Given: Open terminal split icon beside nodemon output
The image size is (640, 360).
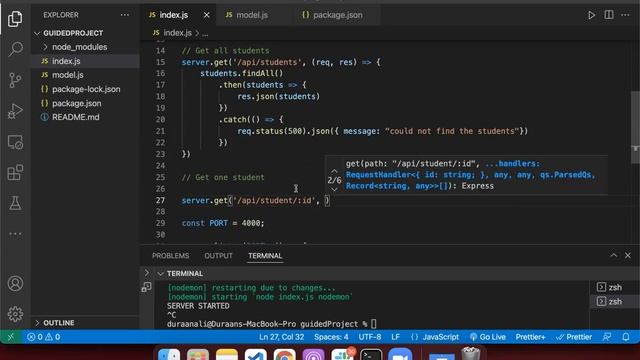Looking at the screenshot, I should pyautogui.click(x=147, y=287).
